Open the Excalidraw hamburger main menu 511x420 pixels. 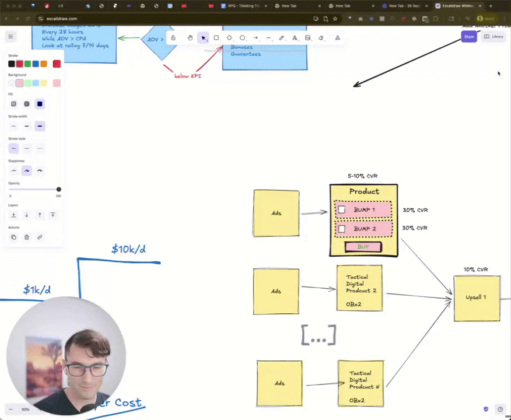(10, 37)
